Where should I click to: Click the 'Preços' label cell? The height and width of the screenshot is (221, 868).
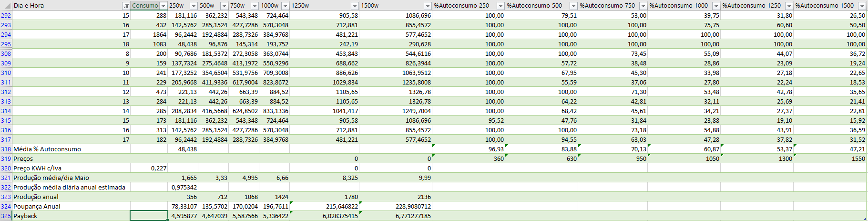(71, 158)
